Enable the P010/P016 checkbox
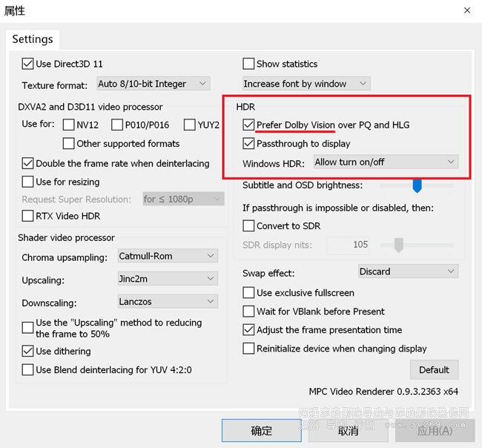This screenshot has height=448, width=482. click(x=117, y=125)
